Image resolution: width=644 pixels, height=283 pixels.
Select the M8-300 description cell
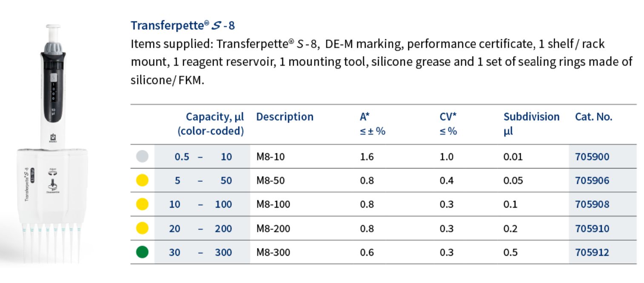[273, 252]
